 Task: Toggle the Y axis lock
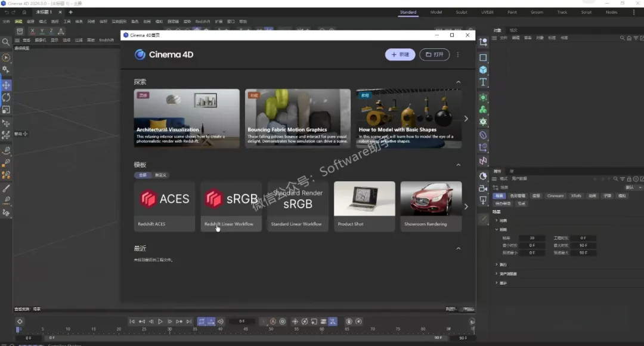[42, 31]
